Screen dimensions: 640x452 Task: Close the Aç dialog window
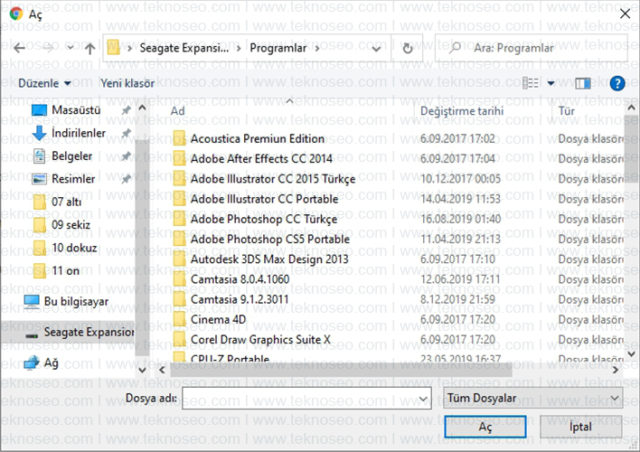coord(625,14)
